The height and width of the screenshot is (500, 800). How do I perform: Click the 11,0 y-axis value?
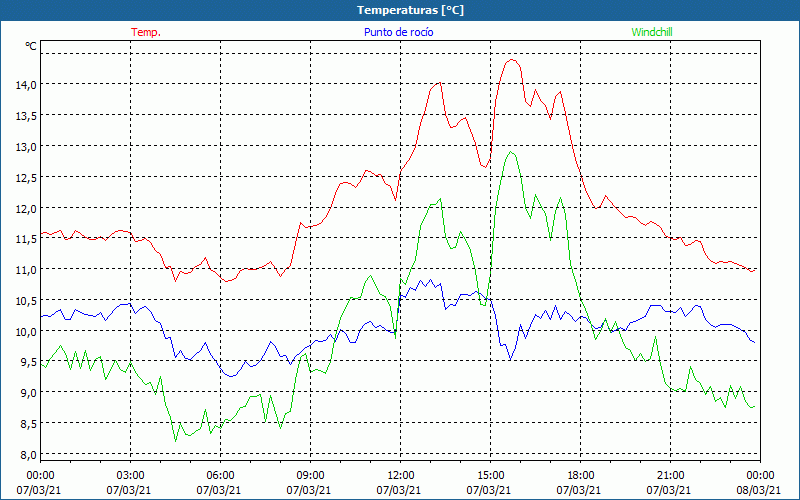(x=26, y=270)
